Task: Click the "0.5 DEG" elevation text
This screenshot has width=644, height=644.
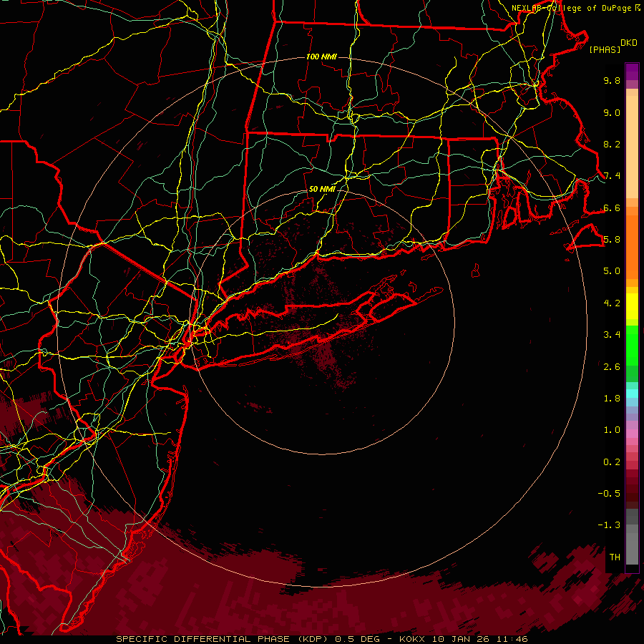Action: click(x=357, y=639)
